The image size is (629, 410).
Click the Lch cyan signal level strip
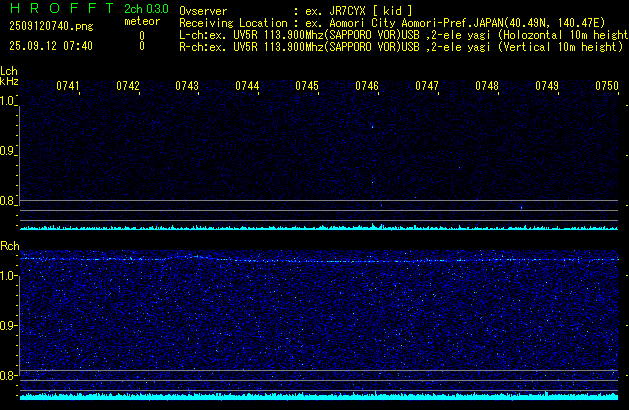(x=319, y=227)
